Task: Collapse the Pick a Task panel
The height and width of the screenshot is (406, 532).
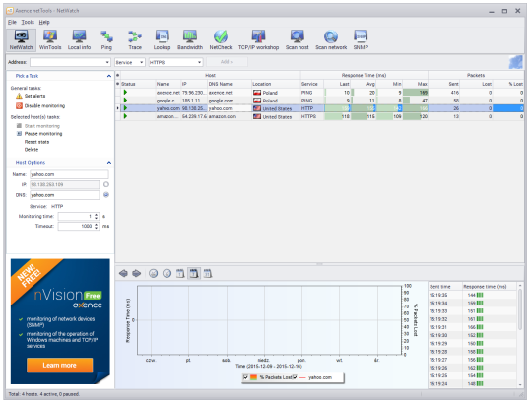Action: 109,76
